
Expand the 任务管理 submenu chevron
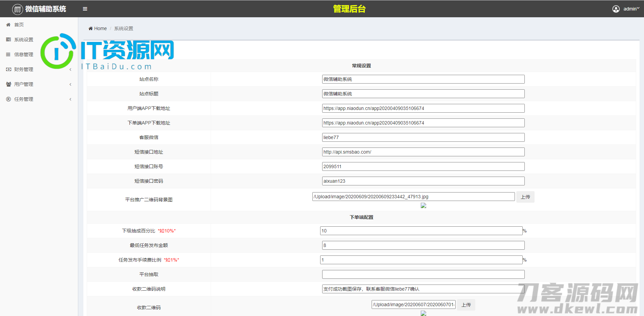[70, 99]
